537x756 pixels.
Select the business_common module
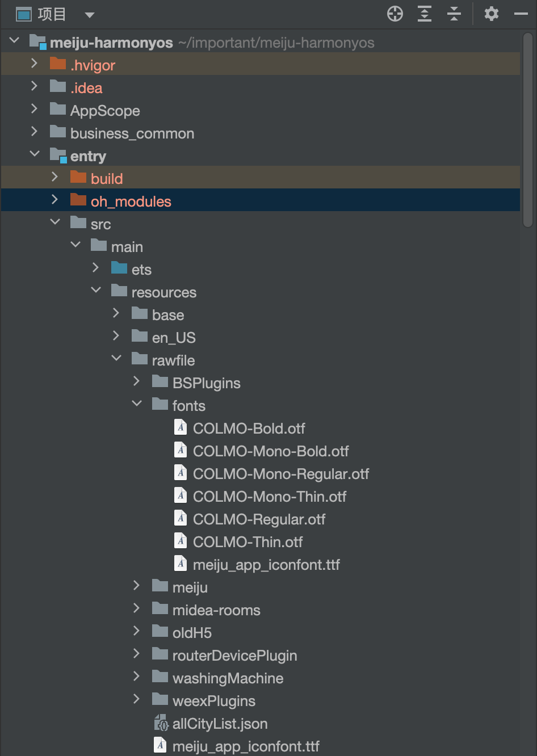[x=132, y=133]
